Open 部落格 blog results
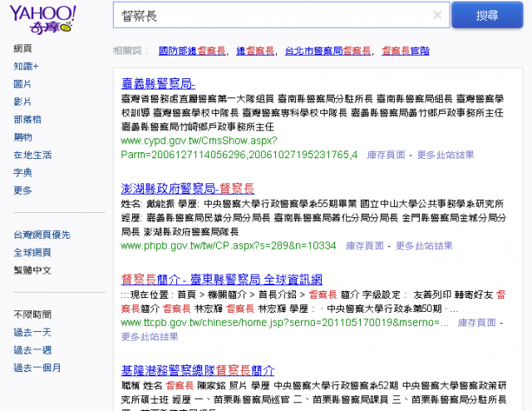Viewport: 532px width, 411px height. coord(27,120)
